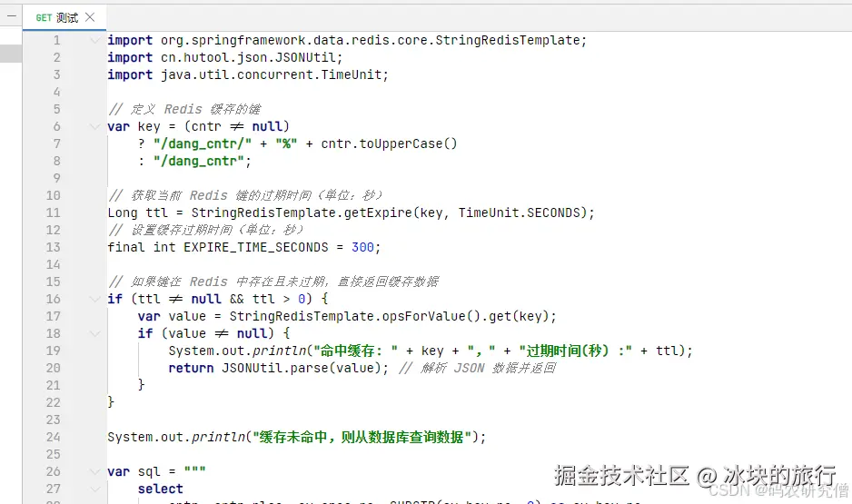Close the GET 测试 tab
Image resolution: width=852 pixels, height=504 pixels.
tap(90, 17)
